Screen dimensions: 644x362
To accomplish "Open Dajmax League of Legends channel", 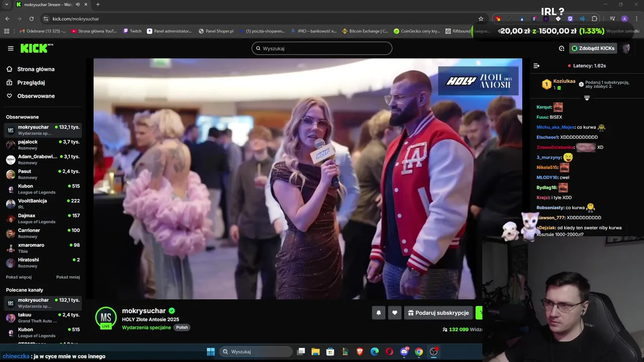I will click(x=43, y=218).
